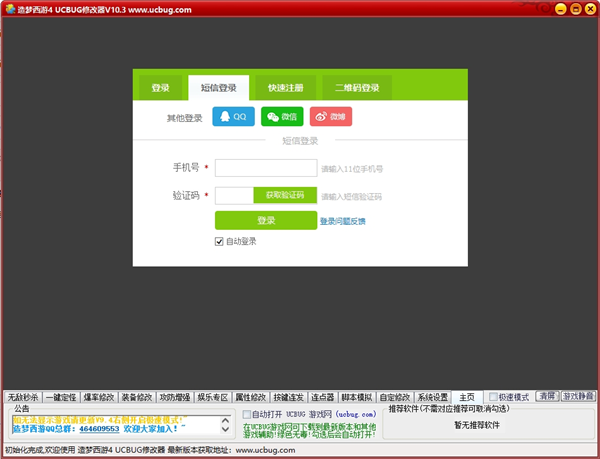Open the 自定修改 tab
The height and width of the screenshot is (459, 600).
[x=395, y=397]
